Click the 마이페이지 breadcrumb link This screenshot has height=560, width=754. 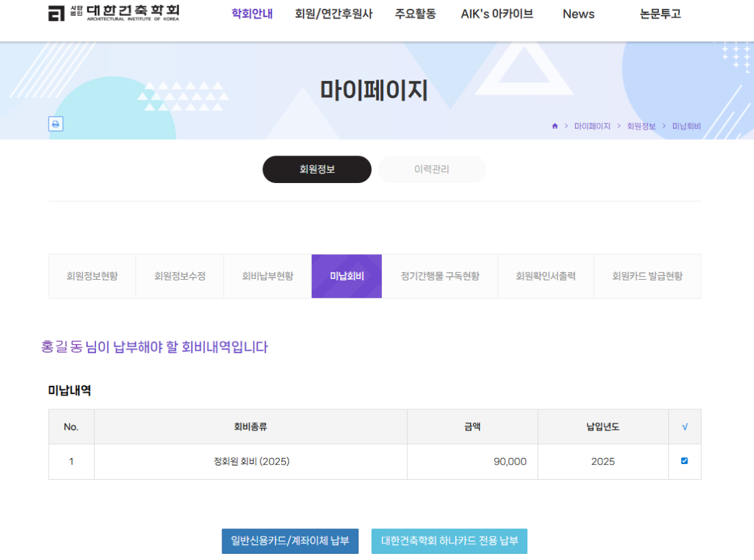(592, 126)
